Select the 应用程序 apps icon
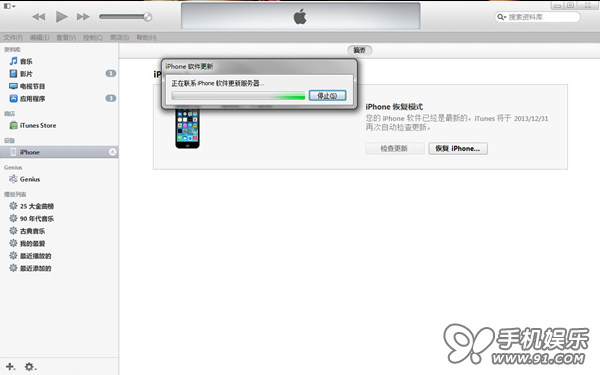Image resolution: width=600 pixels, height=375 pixels. 13,98
